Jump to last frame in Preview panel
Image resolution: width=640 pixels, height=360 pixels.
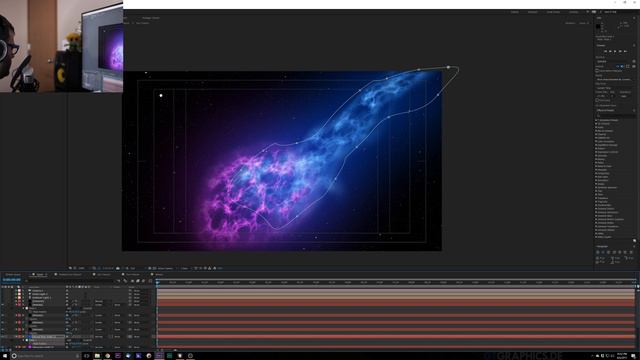pyautogui.click(x=625, y=51)
